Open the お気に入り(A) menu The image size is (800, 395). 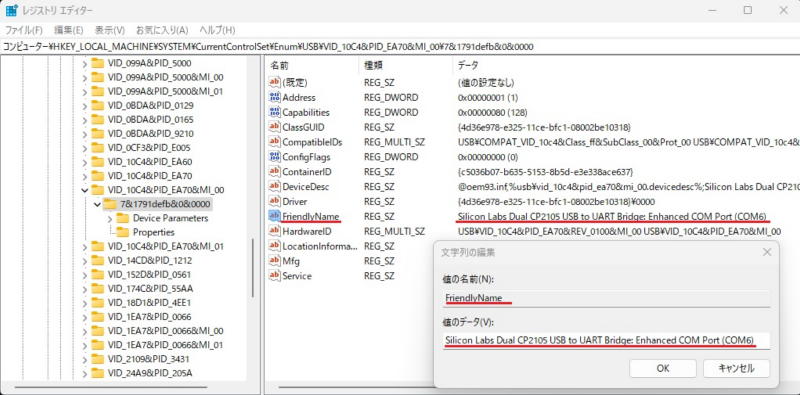[x=162, y=30]
